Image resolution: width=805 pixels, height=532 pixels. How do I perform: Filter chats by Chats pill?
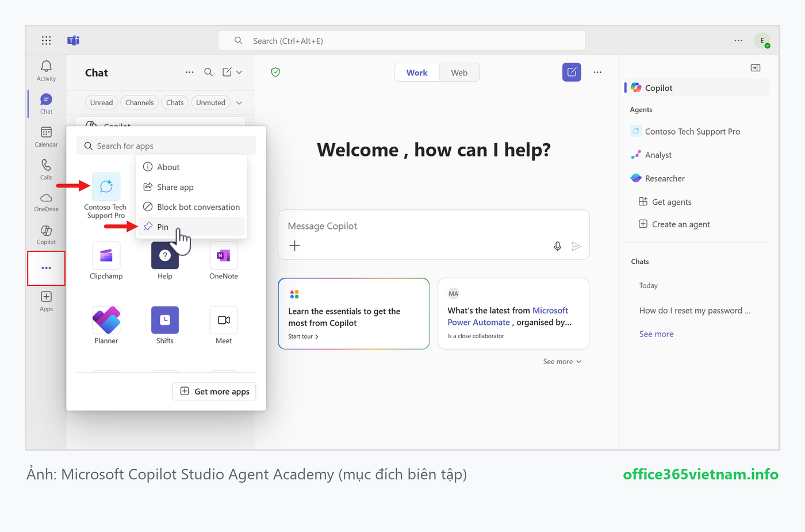pos(175,102)
